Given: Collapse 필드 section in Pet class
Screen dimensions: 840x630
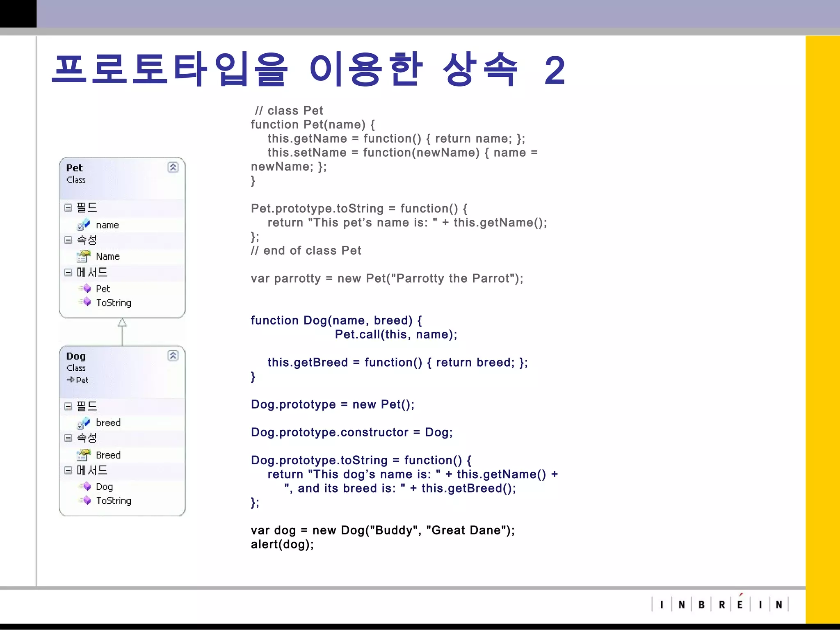Looking at the screenshot, I should pyautogui.click(x=68, y=208).
